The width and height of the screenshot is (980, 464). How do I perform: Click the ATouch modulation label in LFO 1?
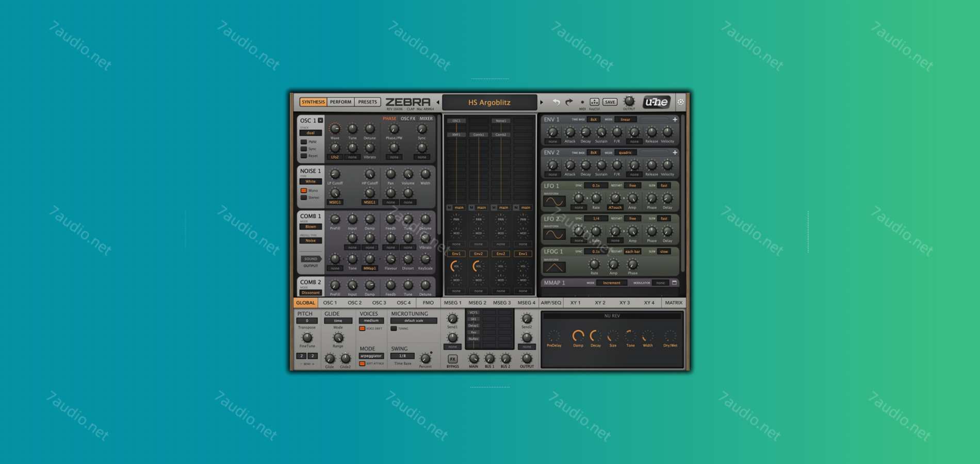point(615,208)
